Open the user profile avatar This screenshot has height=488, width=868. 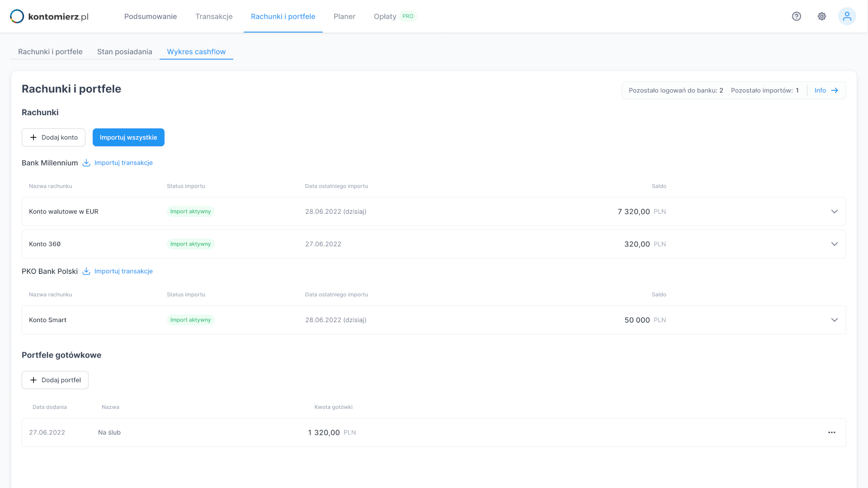point(847,17)
